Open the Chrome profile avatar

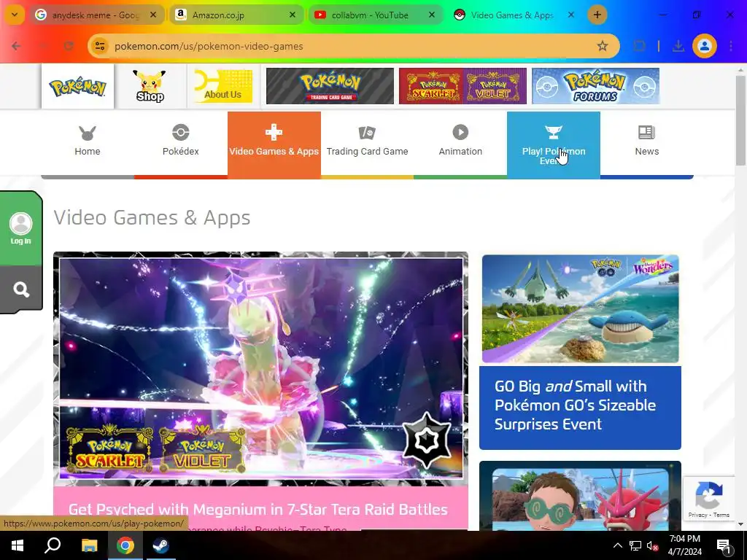705,46
